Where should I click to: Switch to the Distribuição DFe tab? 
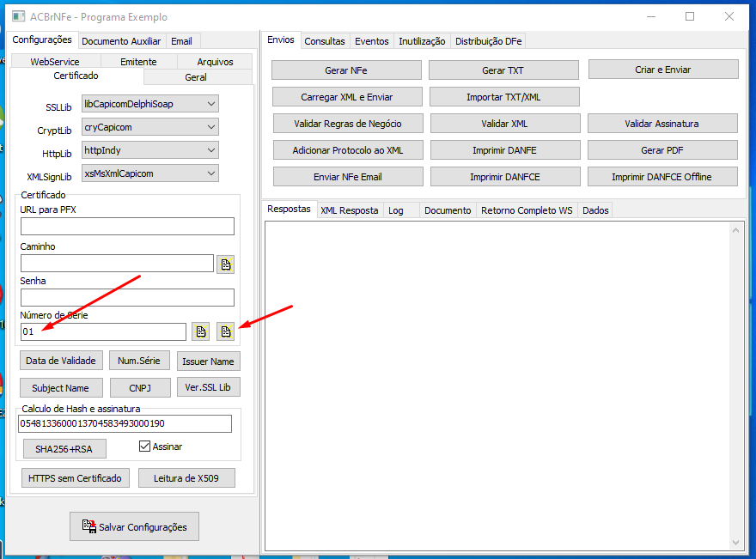pos(489,41)
